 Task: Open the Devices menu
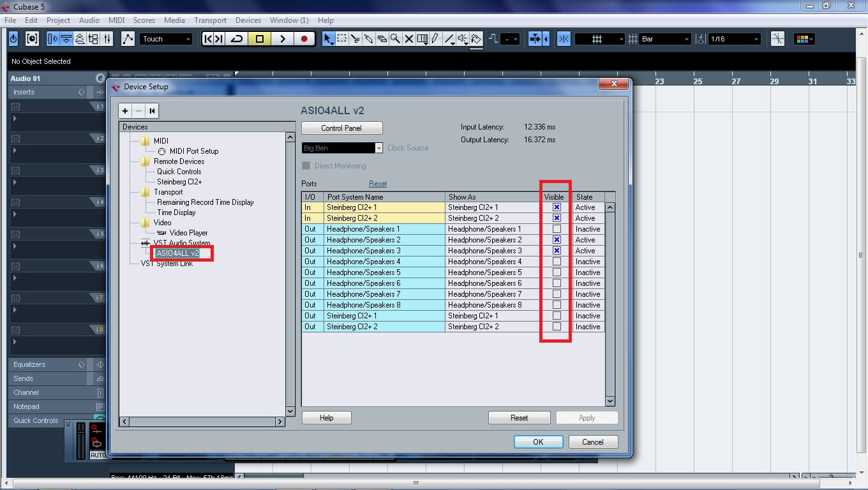(x=248, y=20)
